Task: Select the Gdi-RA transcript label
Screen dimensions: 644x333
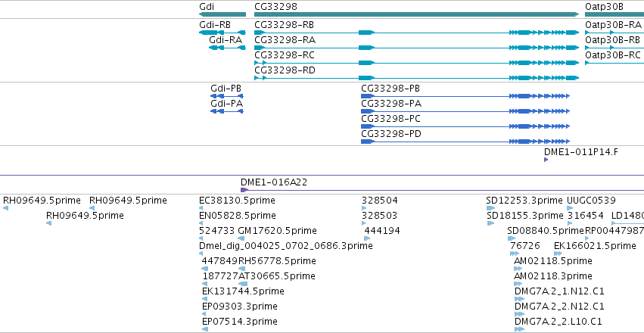Action: (x=226, y=40)
